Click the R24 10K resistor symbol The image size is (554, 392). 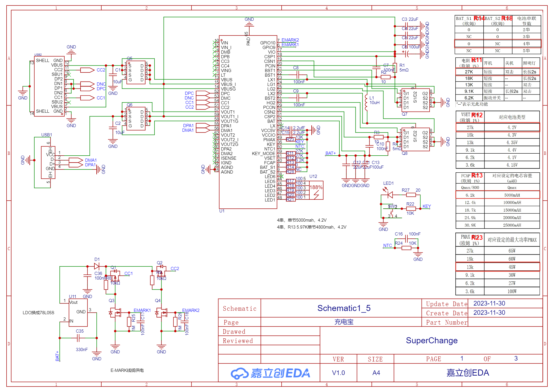[x=406, y=248]
